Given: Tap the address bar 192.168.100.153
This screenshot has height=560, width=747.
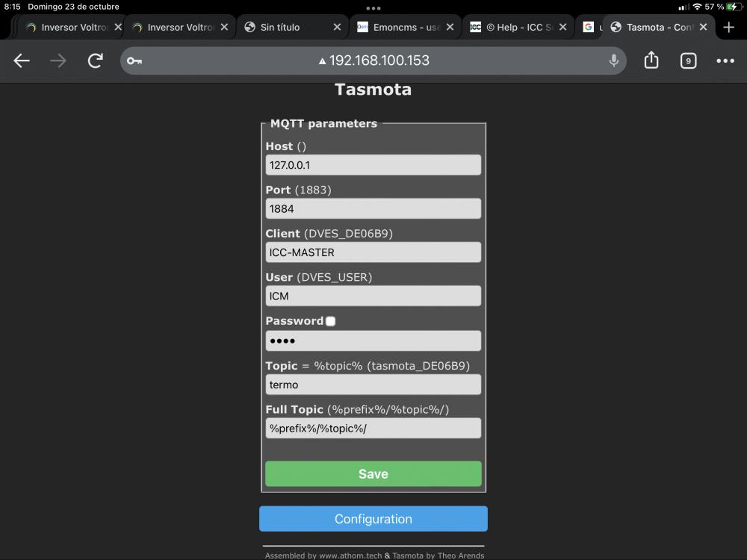Looking at the screenshot, I should [x=373, y=60].
